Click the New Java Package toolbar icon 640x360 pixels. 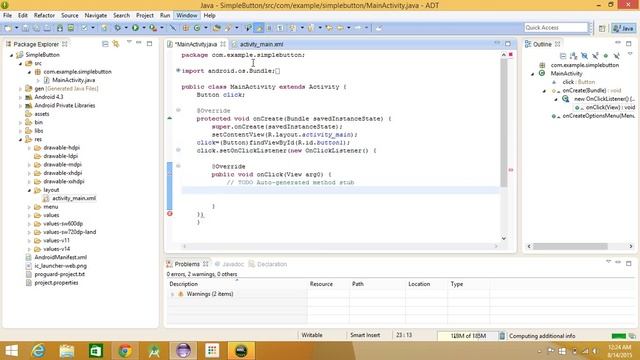186,28
